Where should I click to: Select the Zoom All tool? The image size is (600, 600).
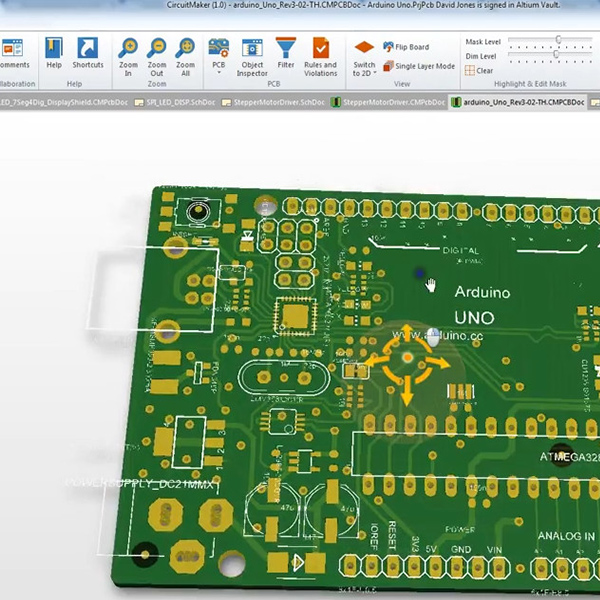185,54
